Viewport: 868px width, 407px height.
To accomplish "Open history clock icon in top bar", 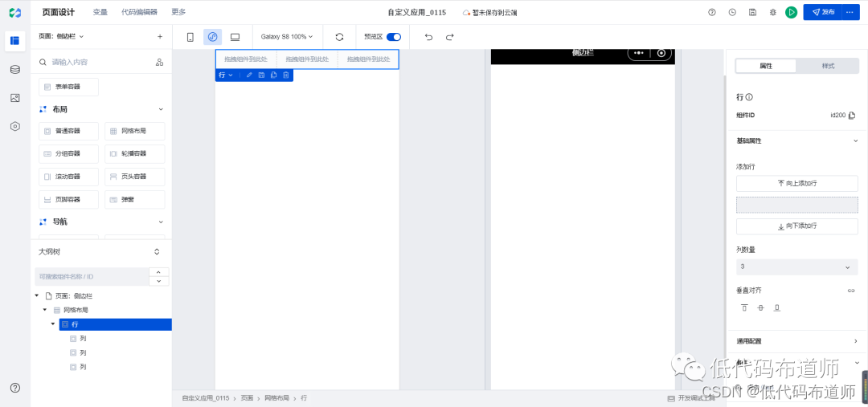I will 732,12.
